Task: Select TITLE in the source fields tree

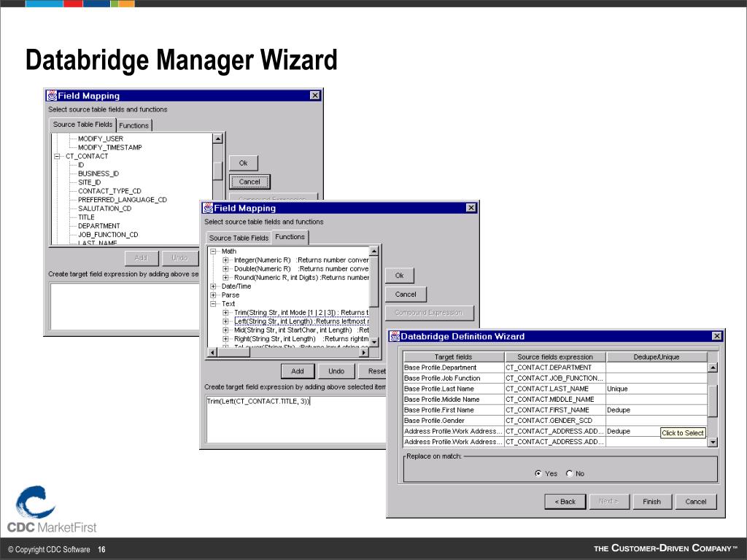Action: [86, 217]
